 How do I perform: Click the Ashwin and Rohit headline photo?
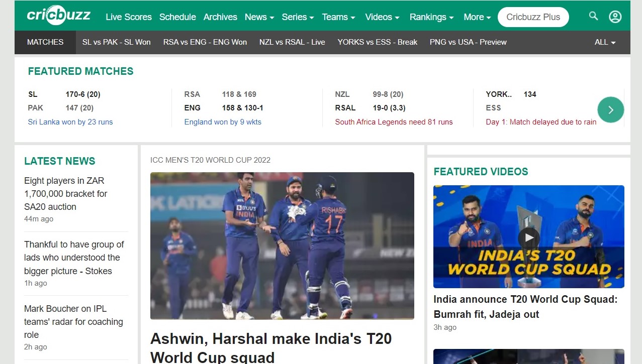point(282,246)
